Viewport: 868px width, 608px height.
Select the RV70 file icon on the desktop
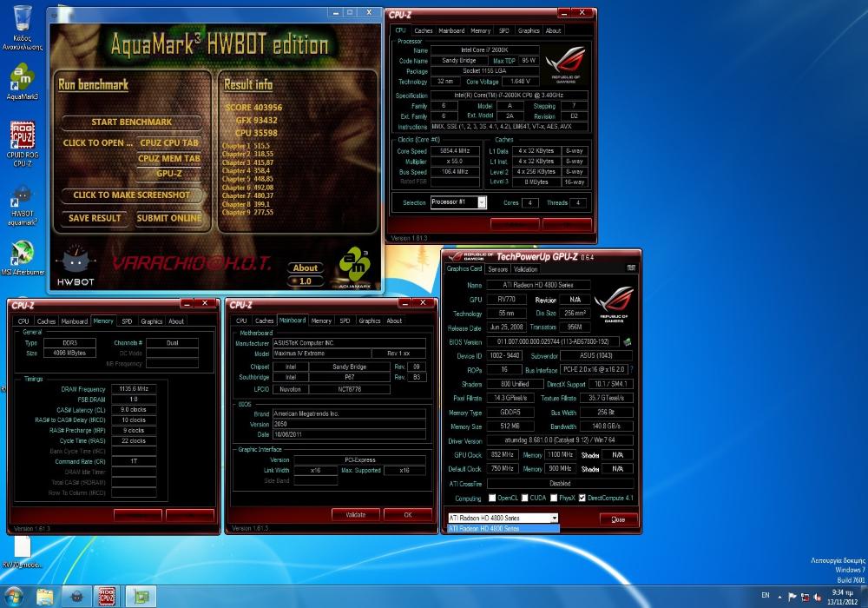[23, 552]
